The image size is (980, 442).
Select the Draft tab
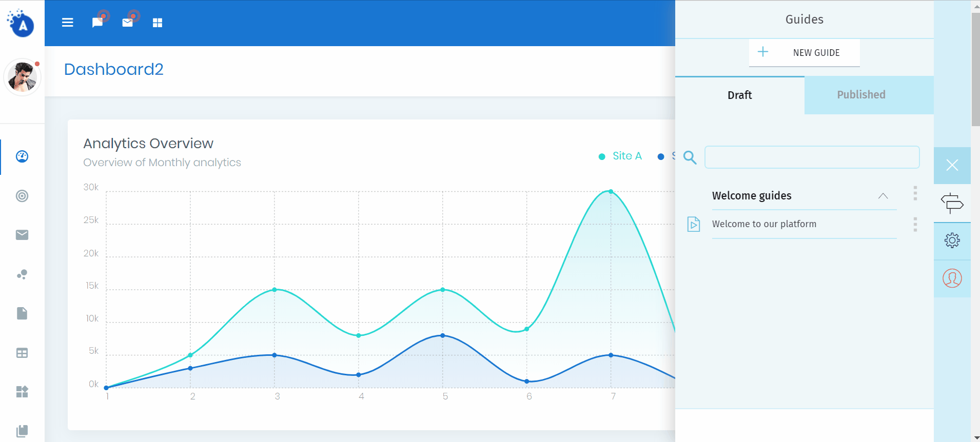(739, 95)
